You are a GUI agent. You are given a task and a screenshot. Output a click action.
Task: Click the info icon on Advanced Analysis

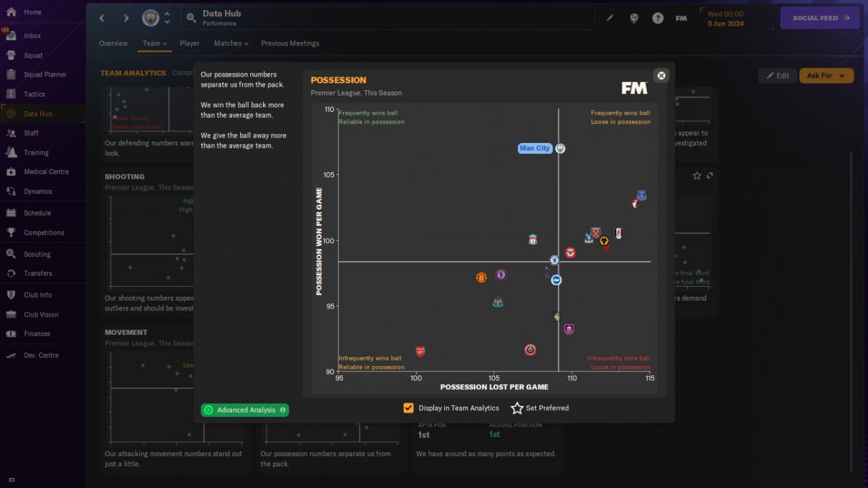click(x=283, y=410)
